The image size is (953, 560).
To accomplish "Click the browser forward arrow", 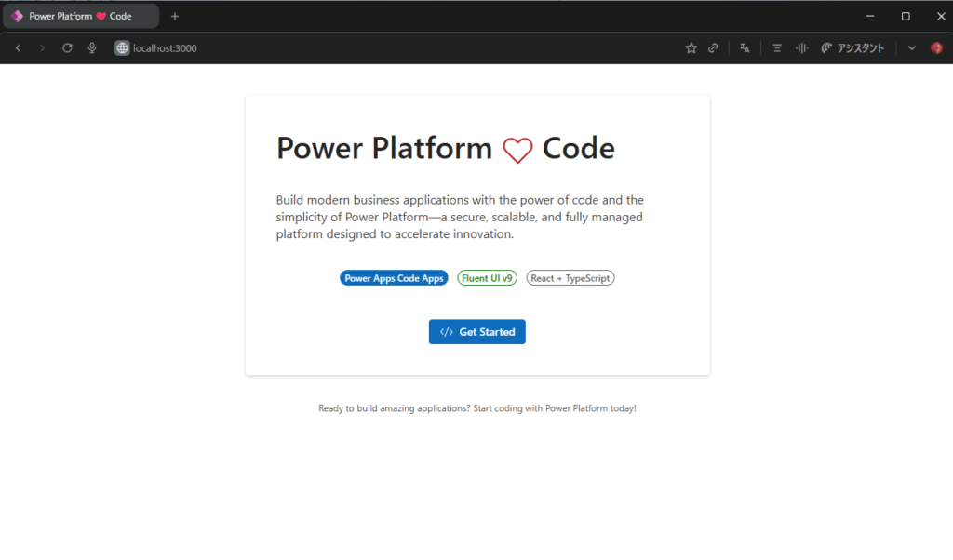I will [x=42, y=48].
